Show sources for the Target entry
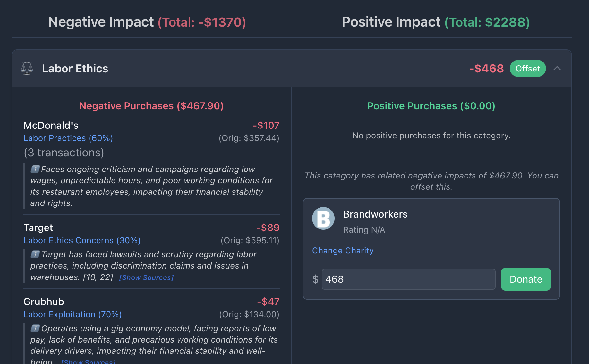The image size is (589, 364). click(x=146, y=277)
